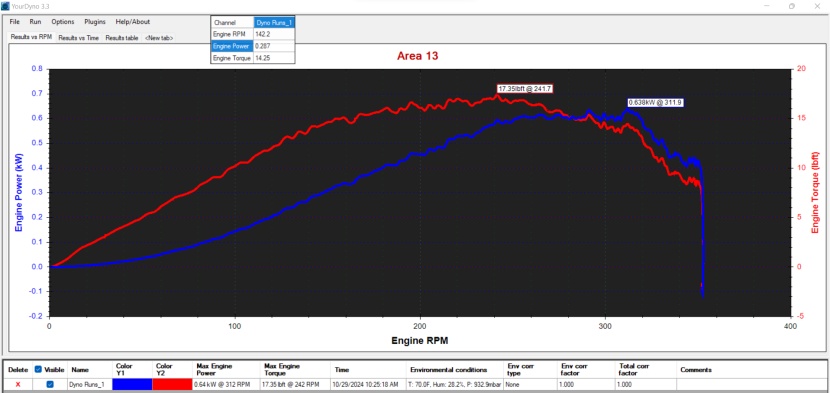Viewport: 830px width, 393px height.
Task: Select the 10/29/2024 10:25:18 AM cell
Action: coord(369,385)
